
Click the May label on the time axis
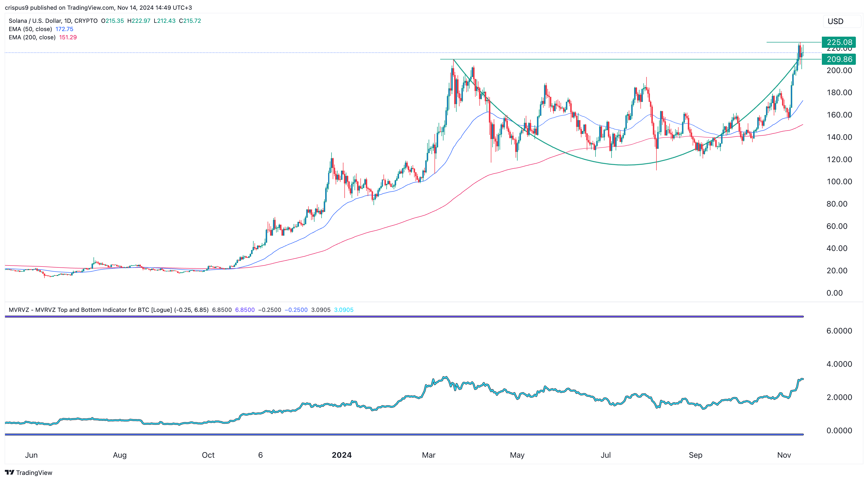click(517, 455)
